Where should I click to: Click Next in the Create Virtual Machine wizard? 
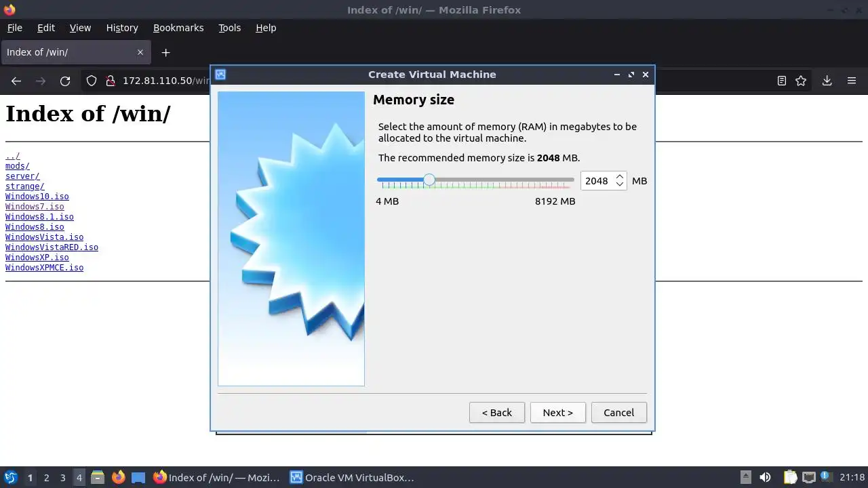(557, 412)
